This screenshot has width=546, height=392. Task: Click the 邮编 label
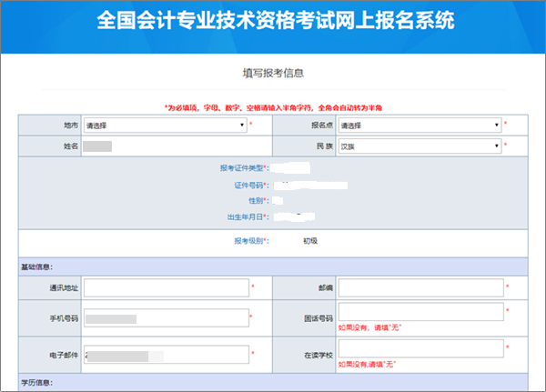[x=326, y=288]
